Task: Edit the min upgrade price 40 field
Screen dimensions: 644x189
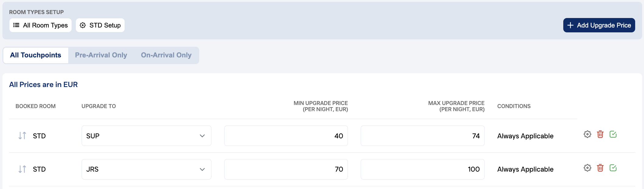Action: coord(286,136)
